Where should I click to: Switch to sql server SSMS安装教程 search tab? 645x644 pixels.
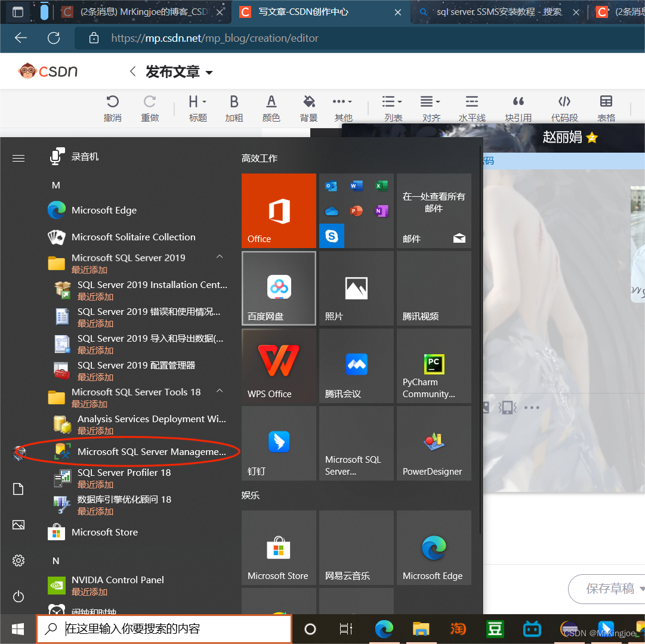click(499, 12)
